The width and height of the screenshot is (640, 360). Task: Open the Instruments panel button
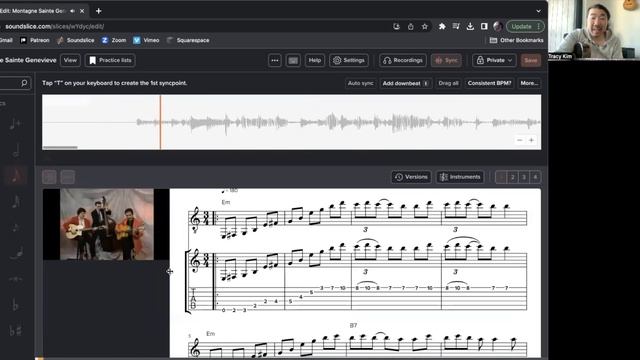tap(460, 177)
